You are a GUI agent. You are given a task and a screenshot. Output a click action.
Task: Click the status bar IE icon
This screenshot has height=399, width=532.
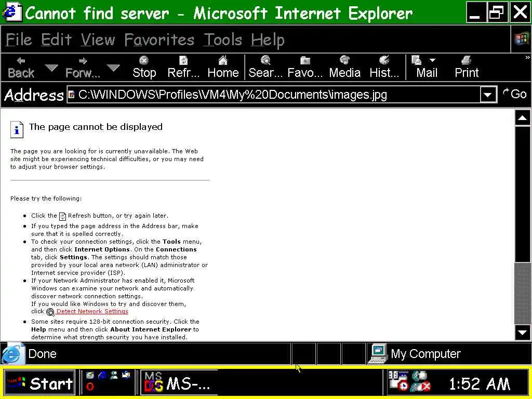pos(12,354)
